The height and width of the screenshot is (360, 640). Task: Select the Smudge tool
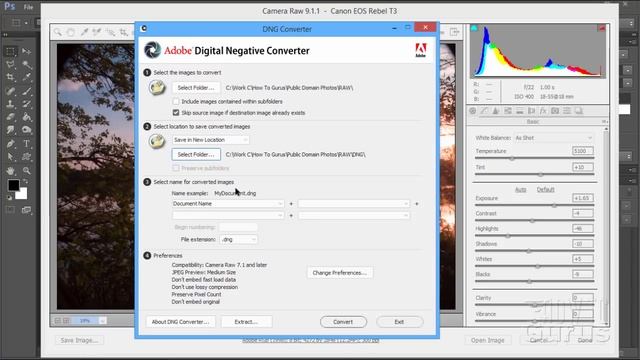[x=10, y=130]
